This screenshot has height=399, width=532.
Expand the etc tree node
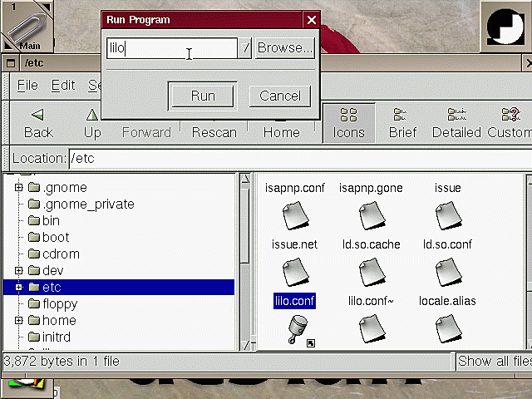coord(18,287)
